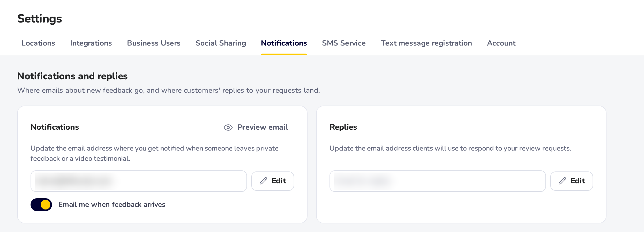Click the Preview email link text
This screenshot has height=232, width=644.
pos(263,127)
